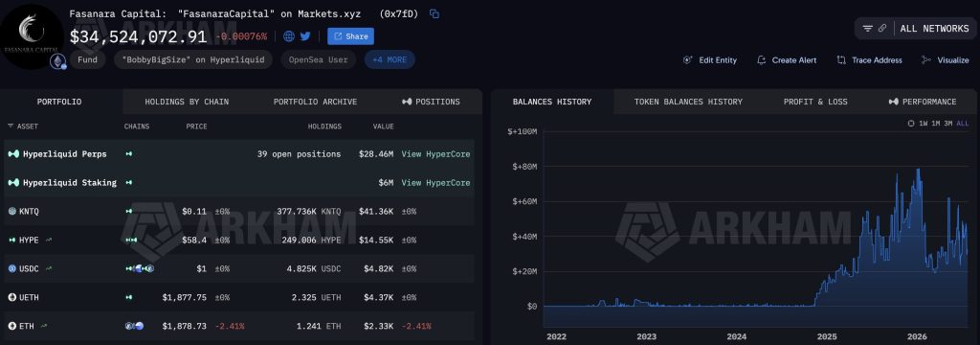980x345 pixels.
Task: Click the UETH token icon
Action: click(11, 297)
